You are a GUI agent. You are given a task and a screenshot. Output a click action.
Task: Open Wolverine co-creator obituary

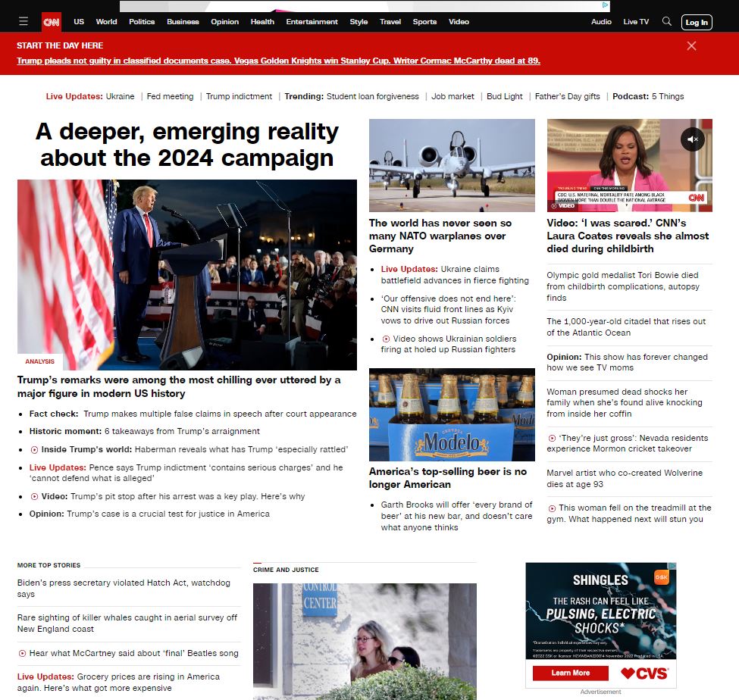(625, 479)
